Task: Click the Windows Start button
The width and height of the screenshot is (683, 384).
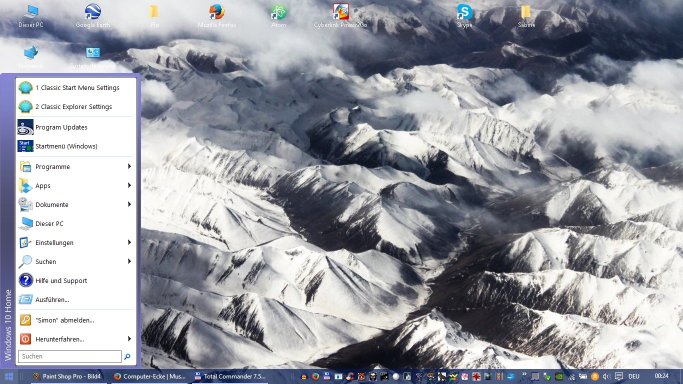Action: [x=9, y=377]
